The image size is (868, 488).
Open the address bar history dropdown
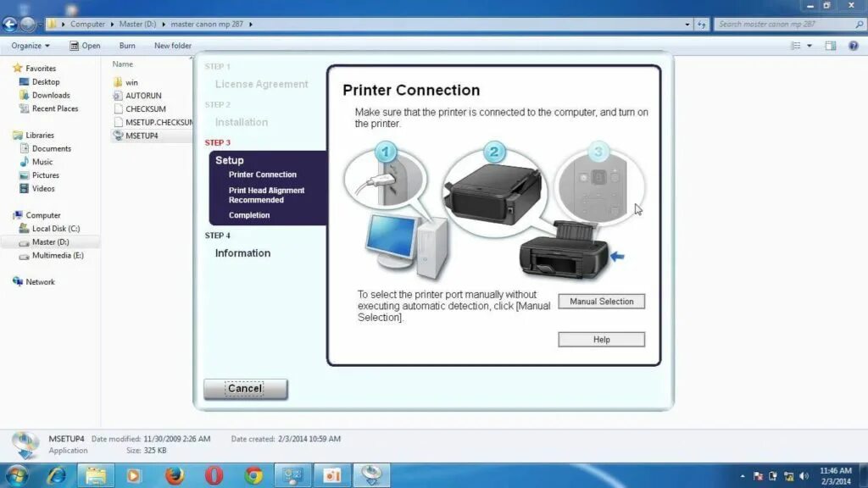coord(687,25)
